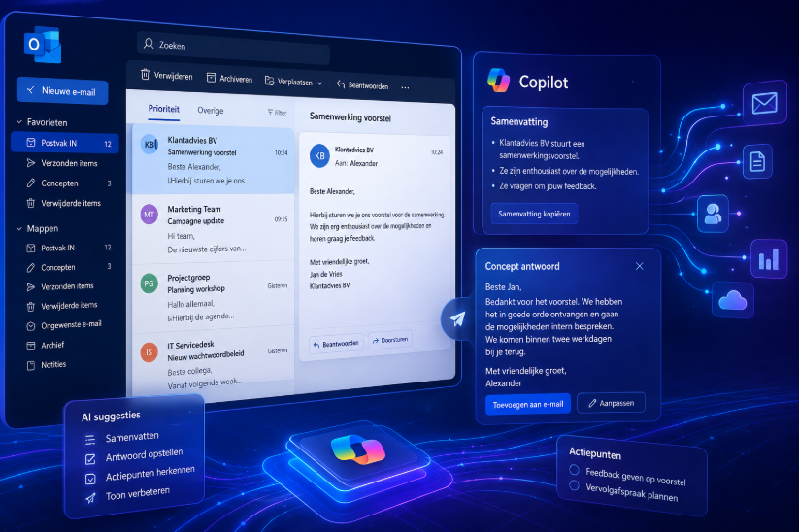Click the floating document icon
Image resolution: width=799 pixels, height=532 pixels.
[x=757, y=162]
